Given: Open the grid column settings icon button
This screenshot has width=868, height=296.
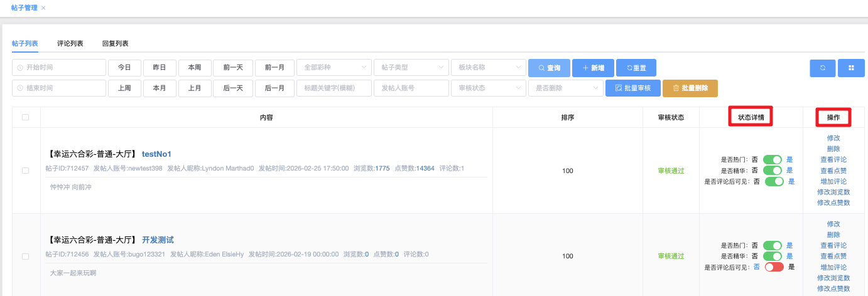Looking at the screenshot, I should point(851,68).
